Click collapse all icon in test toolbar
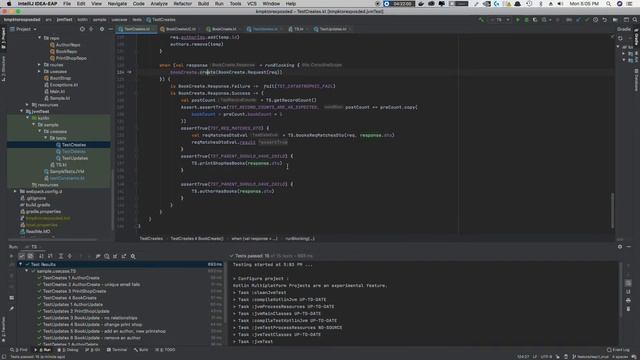 [x=70, y=256]
